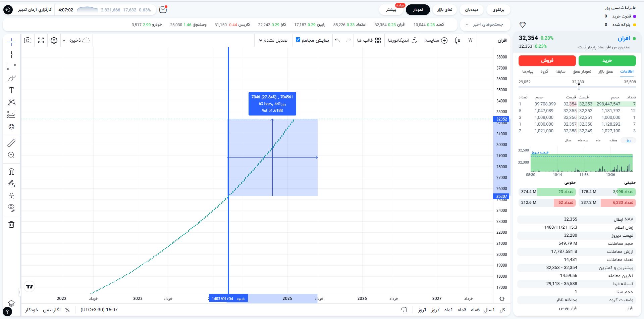Switch to the نمای بازار tab

(x=444, y=10)
